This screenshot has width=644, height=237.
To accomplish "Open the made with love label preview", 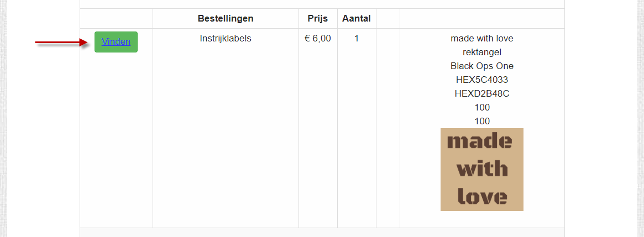I will coord(482,169).
